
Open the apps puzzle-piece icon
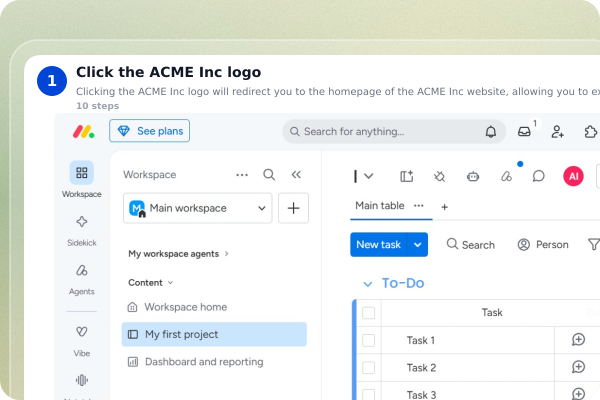(591, 132)
